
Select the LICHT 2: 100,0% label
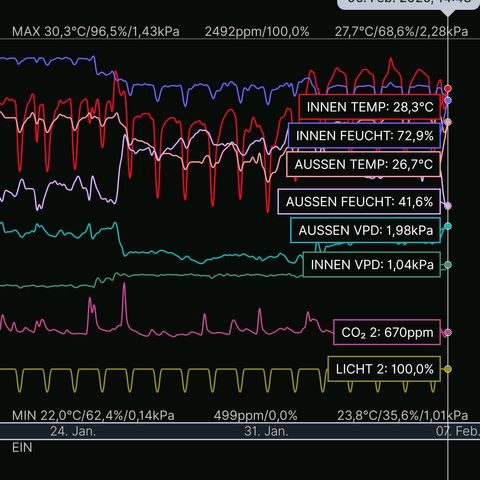coord(384,369)
